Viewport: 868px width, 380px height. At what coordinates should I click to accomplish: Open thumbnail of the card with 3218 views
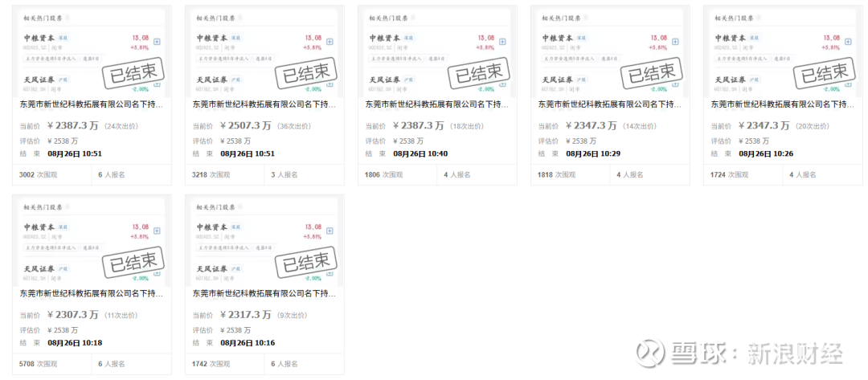click(x=264, y=53)
